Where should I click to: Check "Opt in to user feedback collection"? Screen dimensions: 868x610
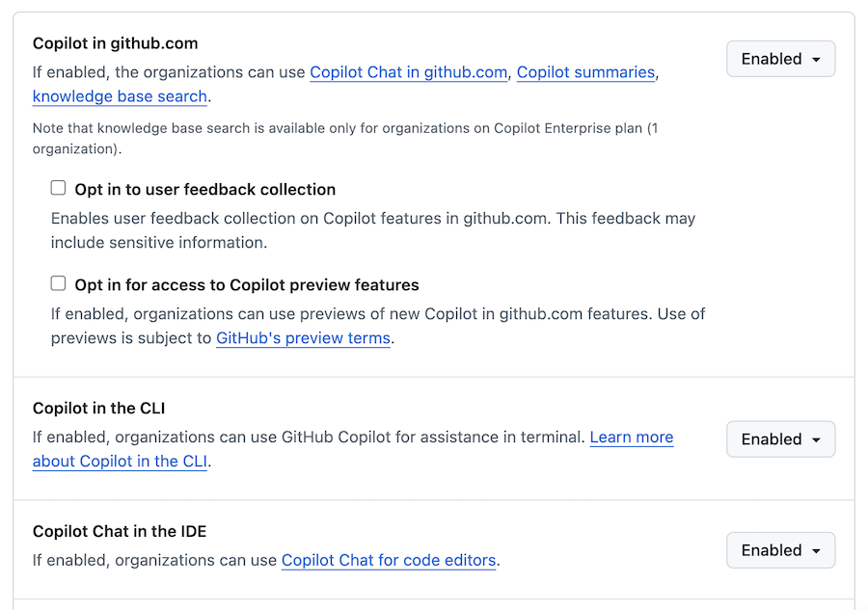58,187
